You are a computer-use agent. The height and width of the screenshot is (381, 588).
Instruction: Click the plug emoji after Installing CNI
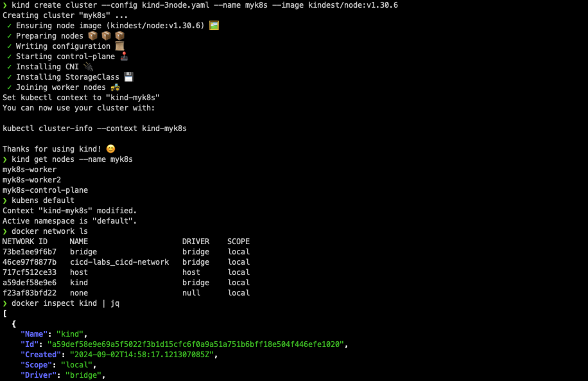(88, 66)
